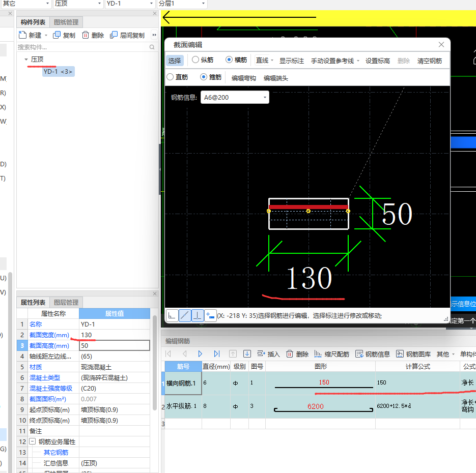Close the 截面编辑 dialog
The width and height of the screenshot is (476, 473).
click(x=441, y=45)
